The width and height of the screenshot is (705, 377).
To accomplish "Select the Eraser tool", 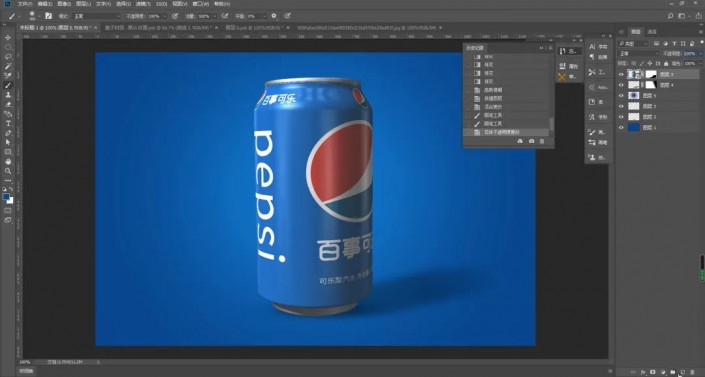I will coord(8,104).
